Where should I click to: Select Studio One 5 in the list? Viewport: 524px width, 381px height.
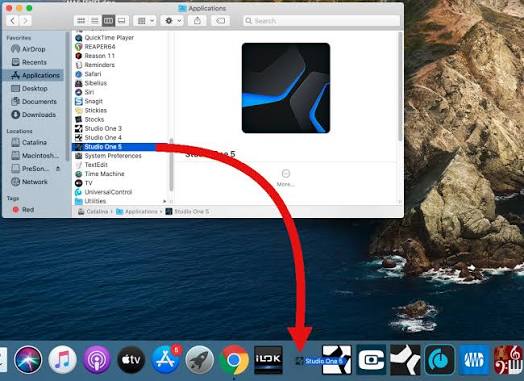tap(120, 147)
